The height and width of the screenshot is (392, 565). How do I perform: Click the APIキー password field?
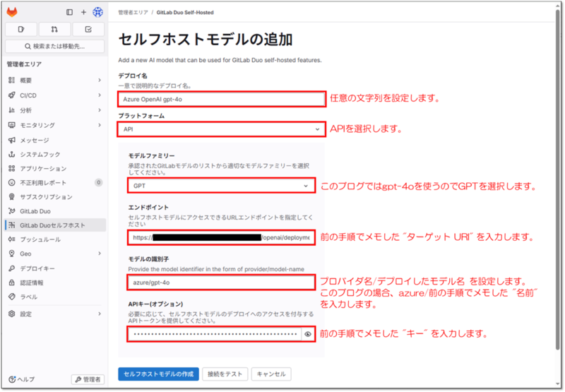(x=215, y=334)
